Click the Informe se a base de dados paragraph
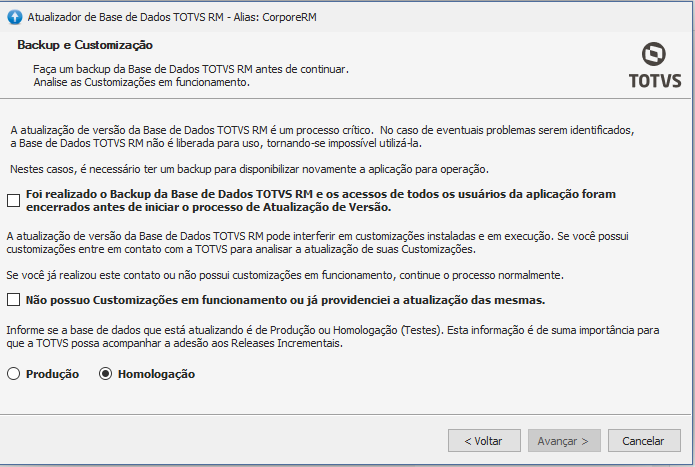Screen dimensions: 695x467 coord(333,336)
